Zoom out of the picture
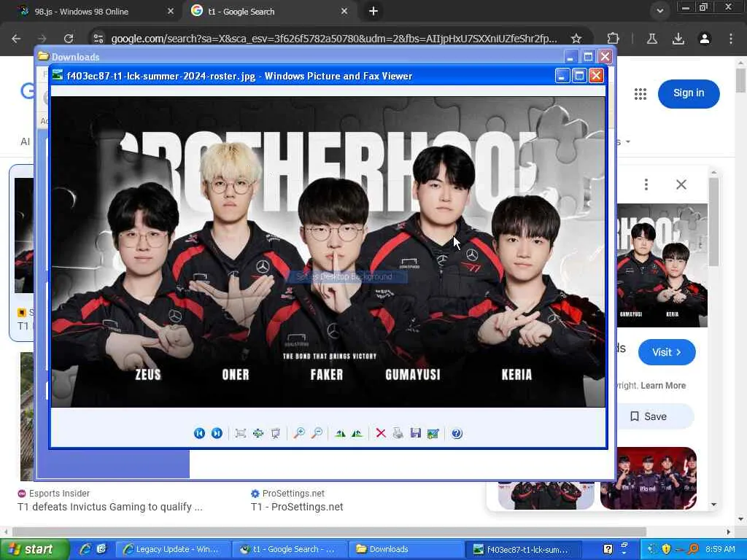The width and height of the screenshot is (747, 560). click(x=317, y=433)
